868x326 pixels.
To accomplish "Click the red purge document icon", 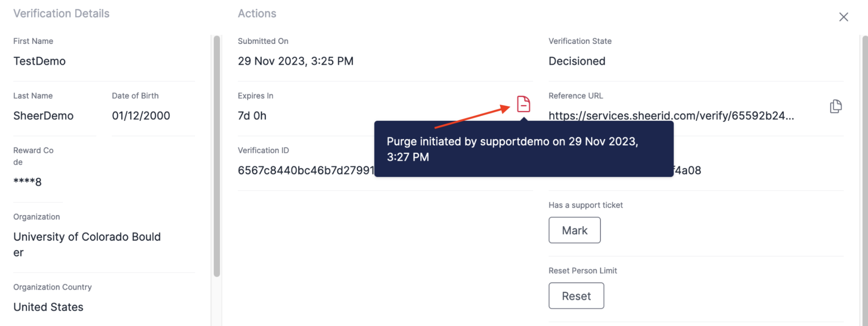I will (524, 104).
